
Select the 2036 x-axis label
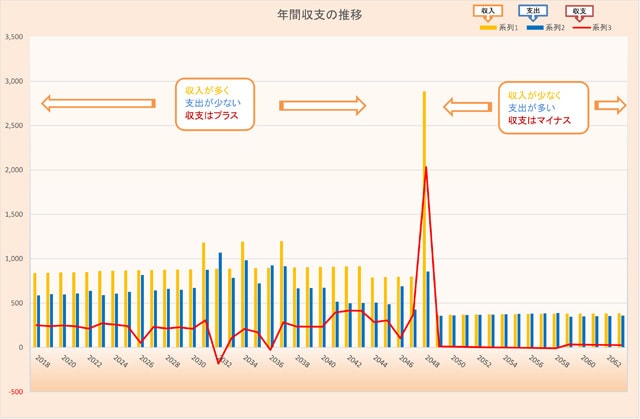(276, 361)
